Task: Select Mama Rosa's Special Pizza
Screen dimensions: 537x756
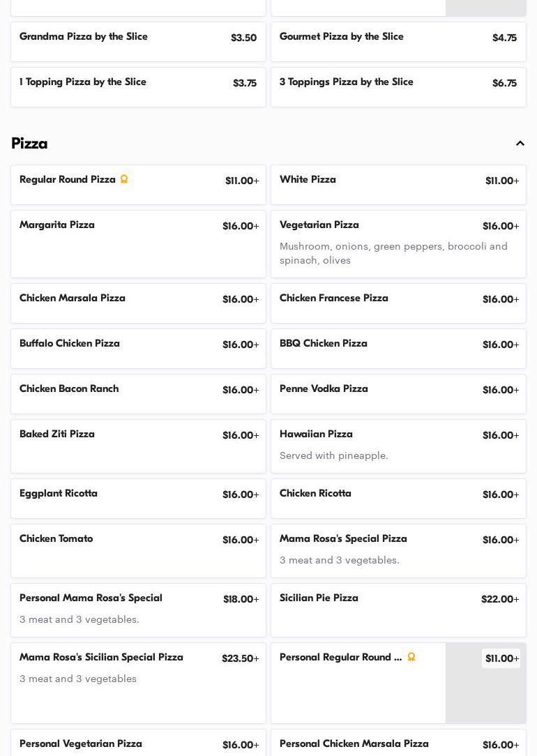Action: click(398, 551)
